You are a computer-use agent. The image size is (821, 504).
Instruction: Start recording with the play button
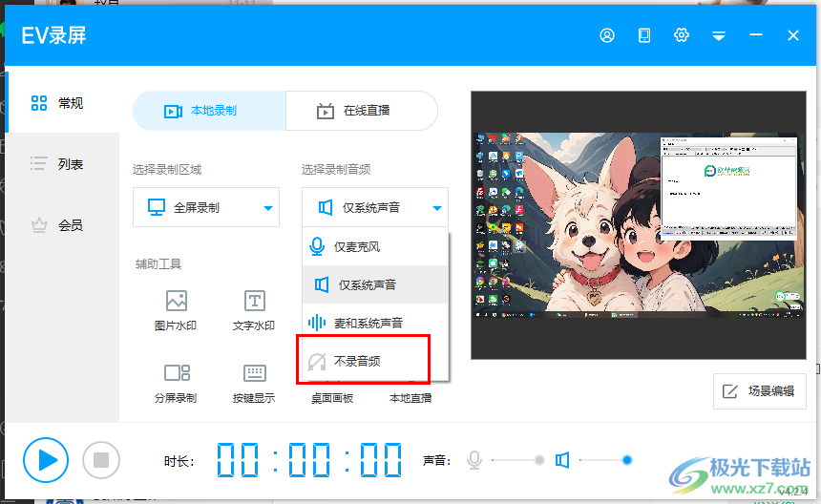tap(46, 460)
